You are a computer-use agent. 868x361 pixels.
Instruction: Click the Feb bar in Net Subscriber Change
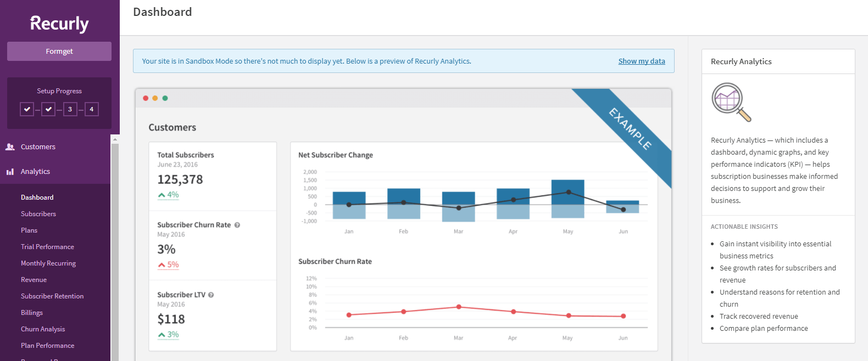click(404, 204)
